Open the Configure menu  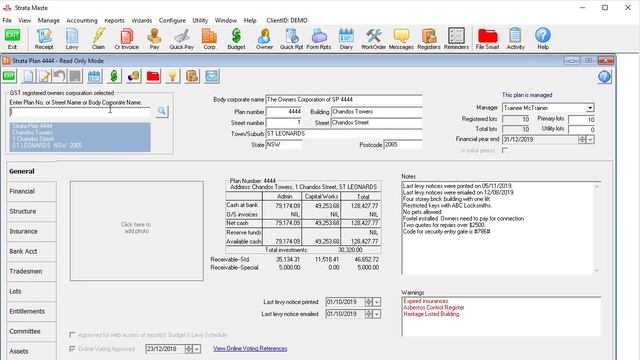tap(172, 20)
